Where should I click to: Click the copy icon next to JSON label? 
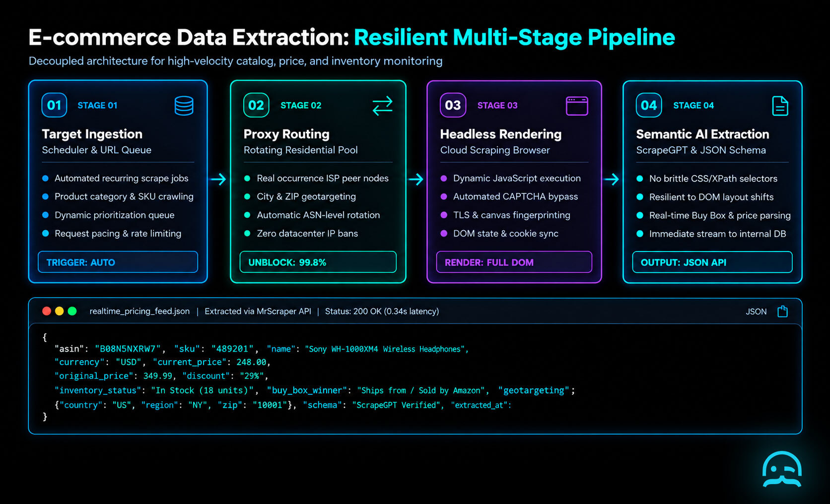click(782, 311)
